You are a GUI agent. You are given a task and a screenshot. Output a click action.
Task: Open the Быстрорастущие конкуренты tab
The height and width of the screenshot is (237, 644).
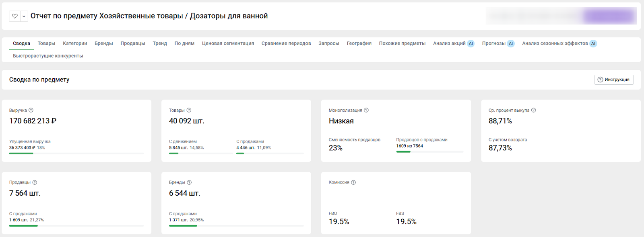(48, 56)
